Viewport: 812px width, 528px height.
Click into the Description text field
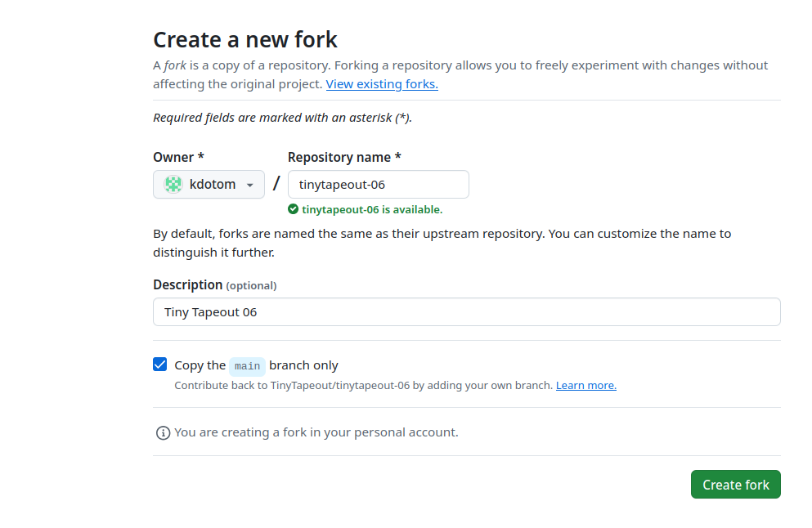[x=466, y=312]
